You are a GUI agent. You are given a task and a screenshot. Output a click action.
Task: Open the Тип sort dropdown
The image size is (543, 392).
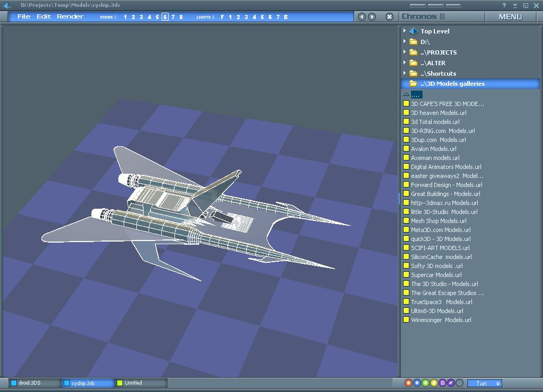coord(484,383)
